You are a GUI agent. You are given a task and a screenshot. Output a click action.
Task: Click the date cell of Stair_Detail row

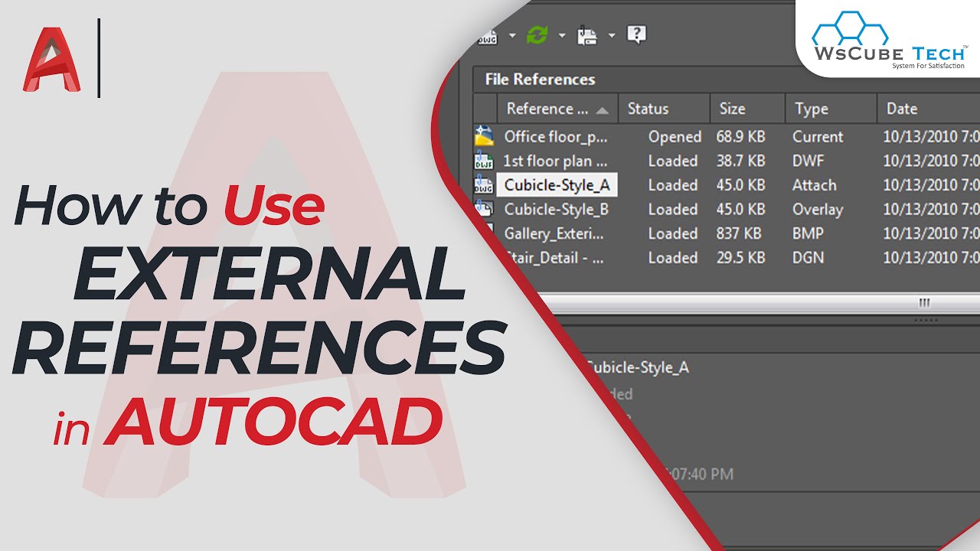pyautogui.click(x=931, y=258)
